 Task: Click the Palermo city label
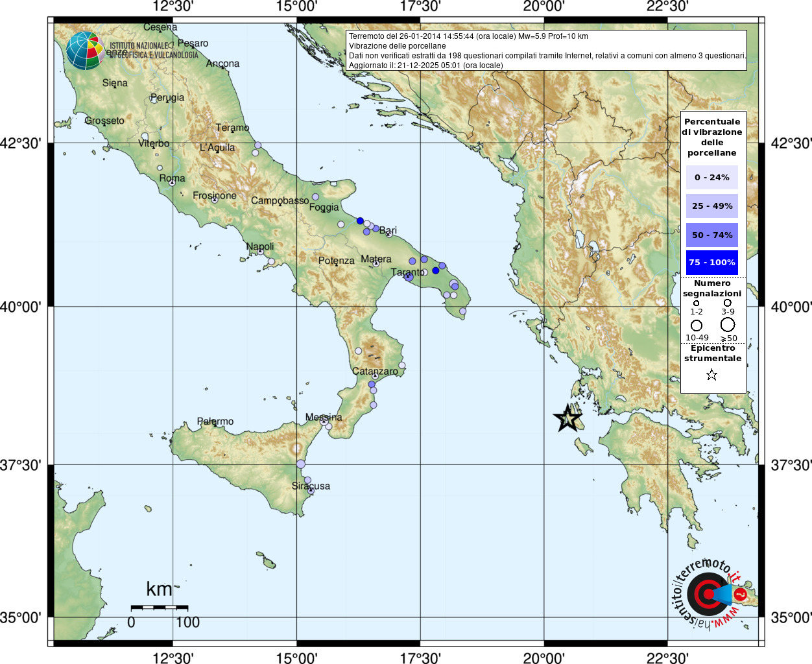[215, 421]
